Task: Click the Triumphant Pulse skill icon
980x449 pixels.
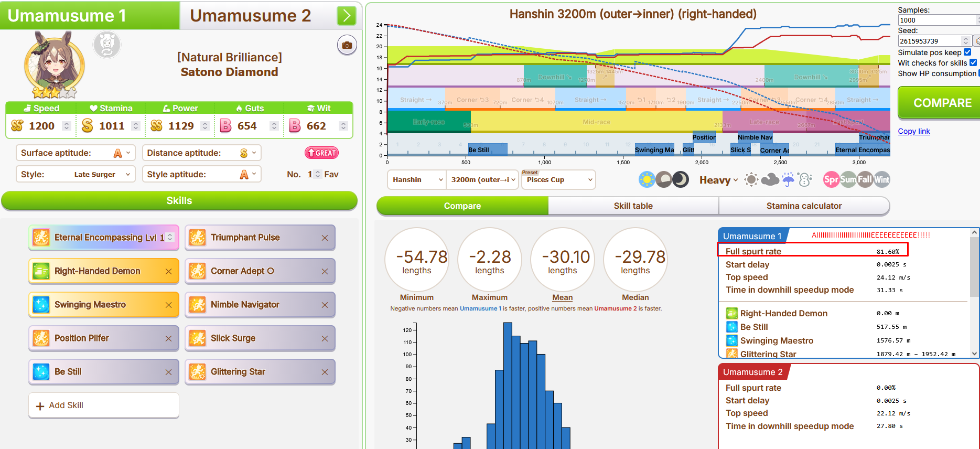Action: click(197, 238)
